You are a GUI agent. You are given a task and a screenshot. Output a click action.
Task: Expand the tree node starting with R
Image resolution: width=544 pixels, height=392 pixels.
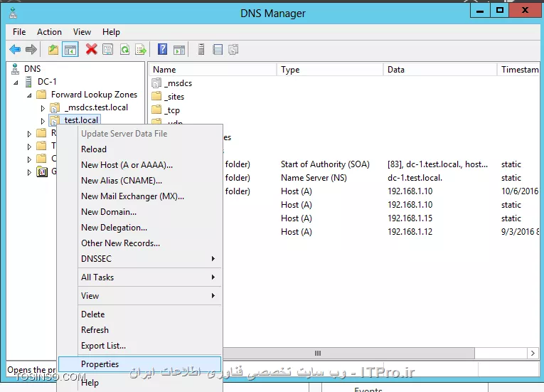tap(29, 134)
